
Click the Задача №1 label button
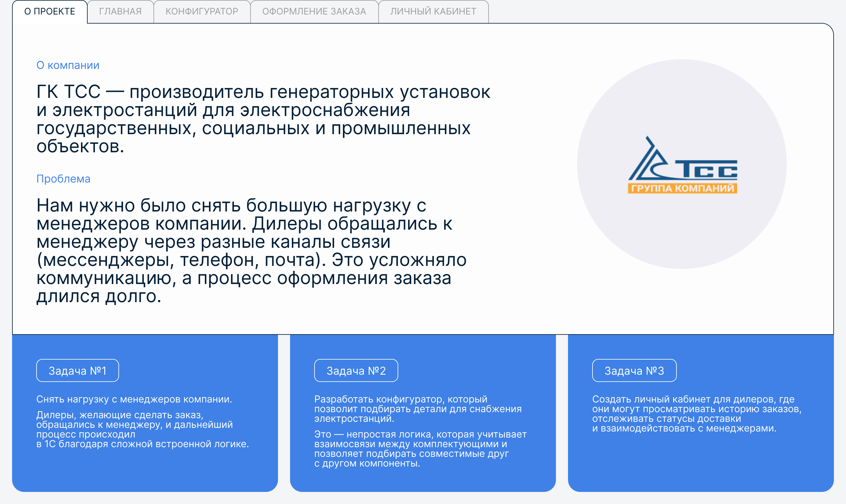77,370
